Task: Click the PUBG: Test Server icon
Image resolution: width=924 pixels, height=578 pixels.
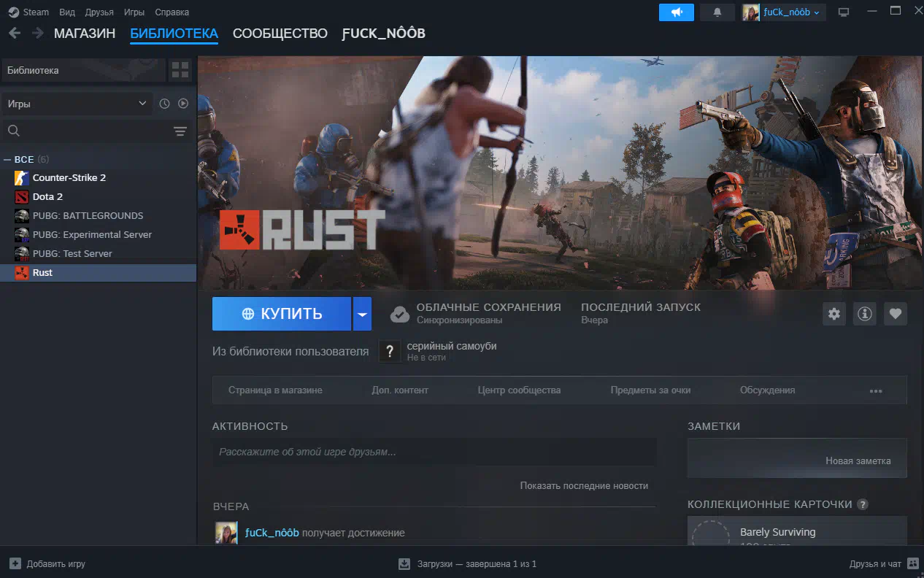Action: [x=22, y=254]
